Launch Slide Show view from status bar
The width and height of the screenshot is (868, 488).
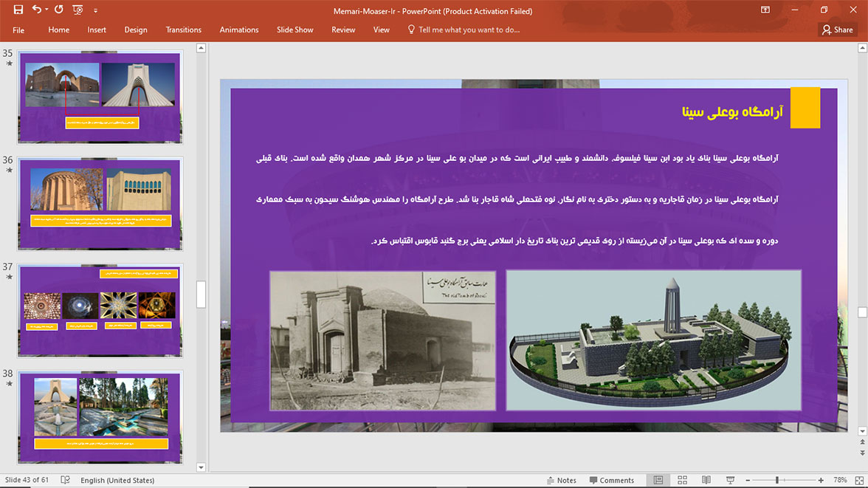point(730,480)
